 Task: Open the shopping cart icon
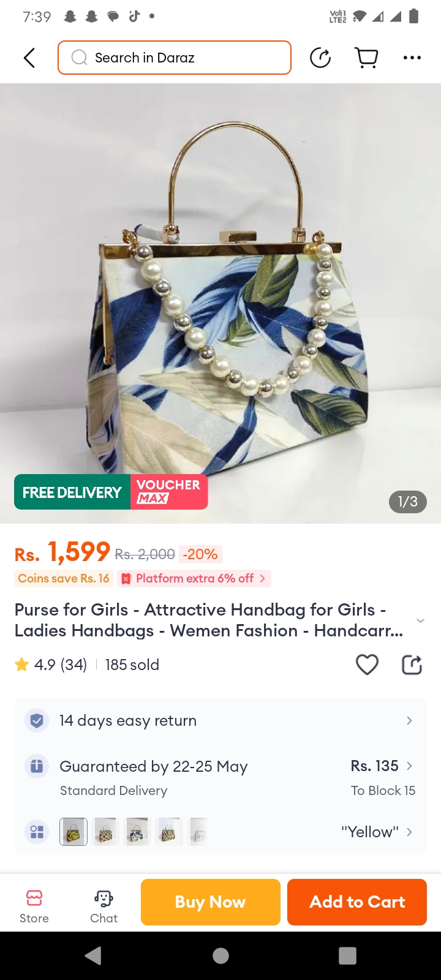[366, 58]
